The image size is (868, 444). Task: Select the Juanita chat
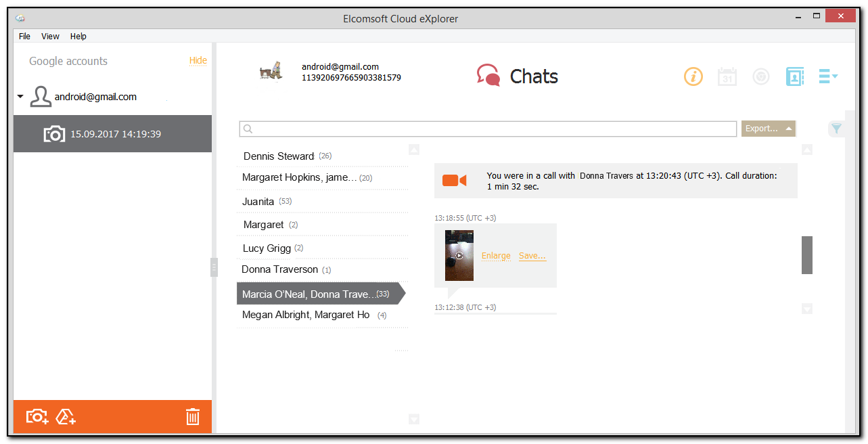coord(258,202)
